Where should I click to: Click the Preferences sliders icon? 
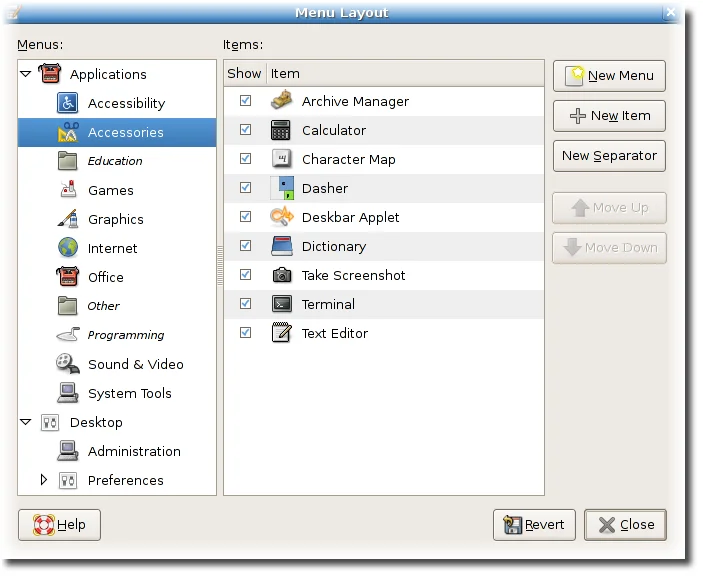(x=68, y=480)
